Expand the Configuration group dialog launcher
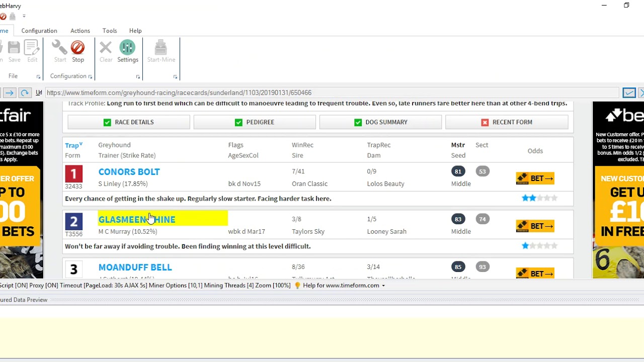Viewport: 644px width, 362px height. pyautogui.click(x=90, y=77)
